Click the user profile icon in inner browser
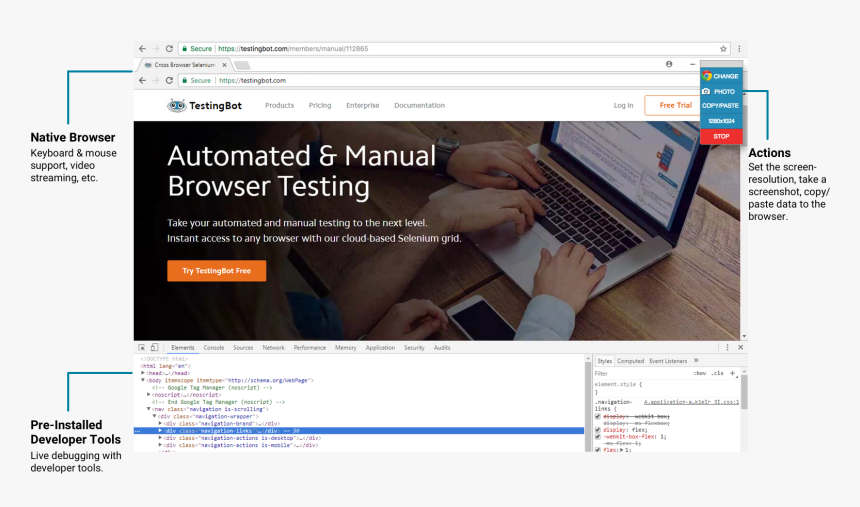The height and width of the screenshot is (507, 860). [x=669, y=64]
